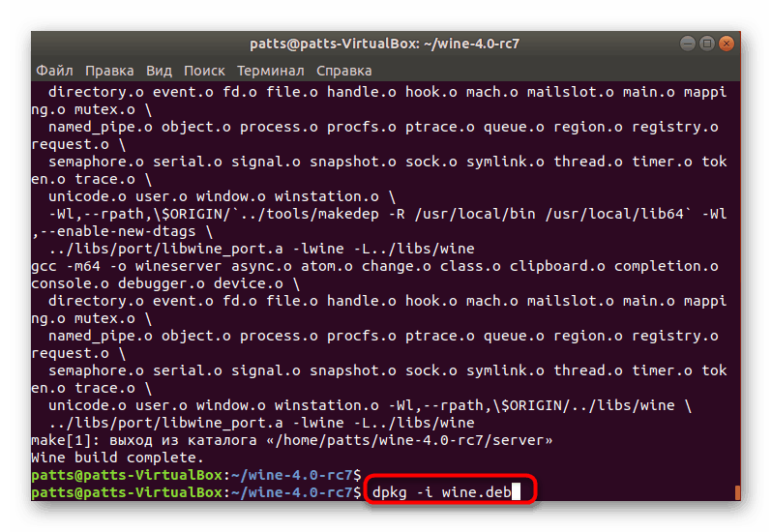Maximize the terminal window
Viewport: 772px width, 532px height.
coord(707,44)
